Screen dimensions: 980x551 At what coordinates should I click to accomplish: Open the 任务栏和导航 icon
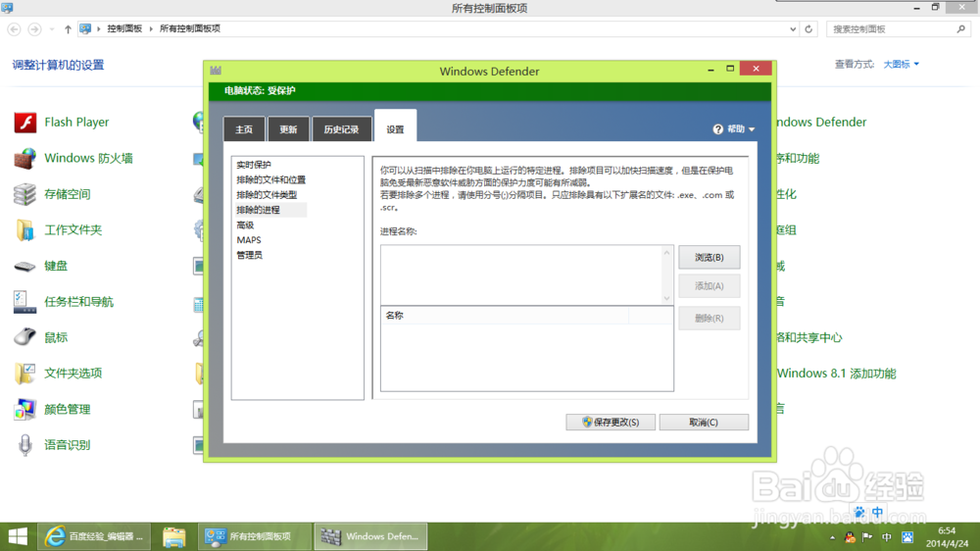click(25, 301)
